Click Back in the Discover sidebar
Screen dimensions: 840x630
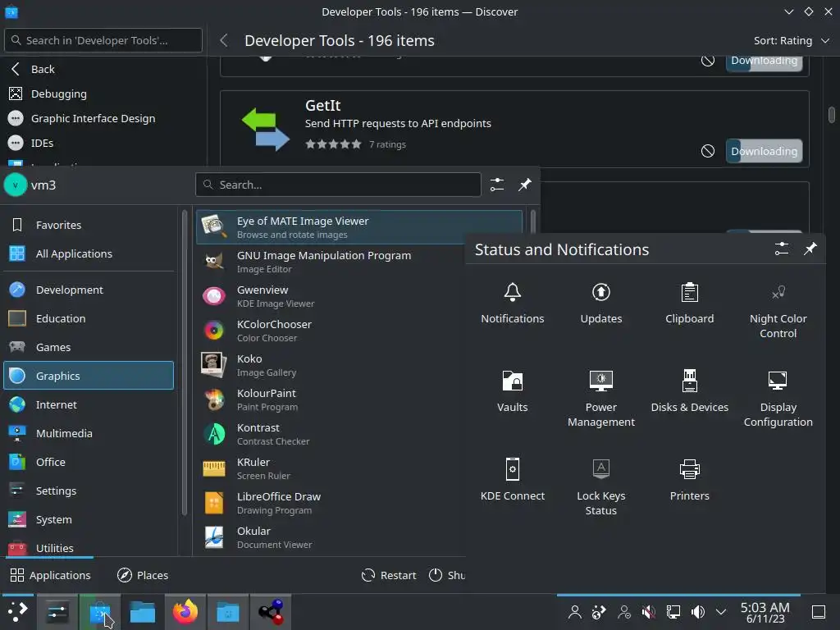point(103,69)
